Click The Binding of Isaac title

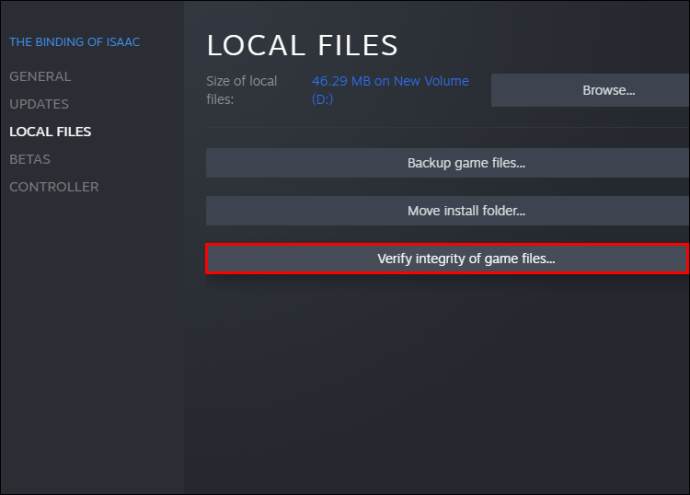(x=75, y=42)
